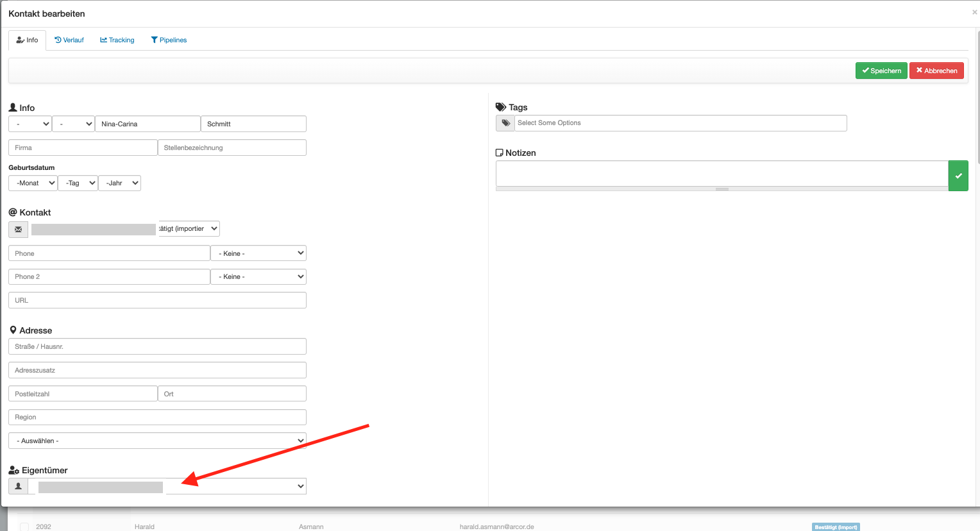Viewport: 980px width, 531px height.
Task: Close the dialog with the X icon
Action: [974, 12]
